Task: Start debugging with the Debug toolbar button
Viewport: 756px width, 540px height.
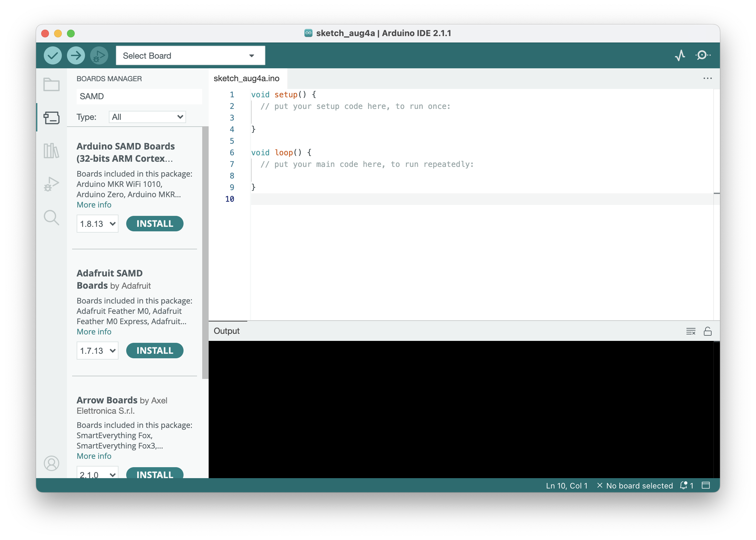Action: click(x=99, y=55)
